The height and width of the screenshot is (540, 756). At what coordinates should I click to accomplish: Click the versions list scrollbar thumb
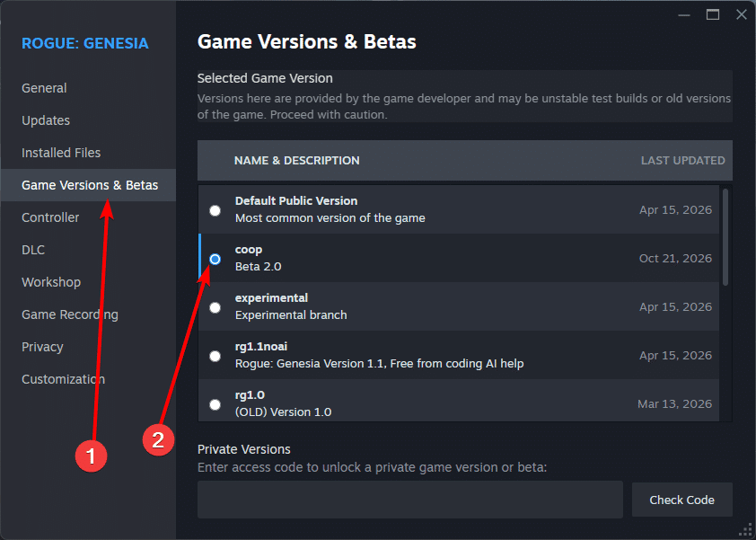pos(725,237)
